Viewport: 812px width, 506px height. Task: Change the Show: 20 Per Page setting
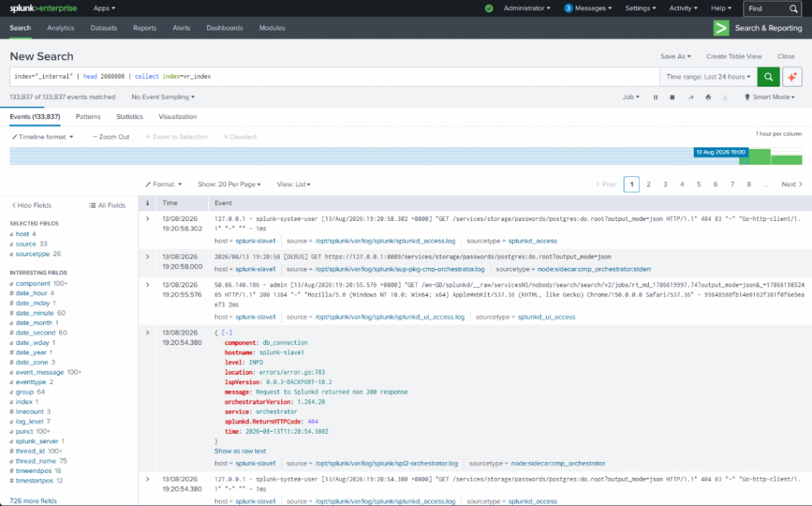[x=229, y=185]
